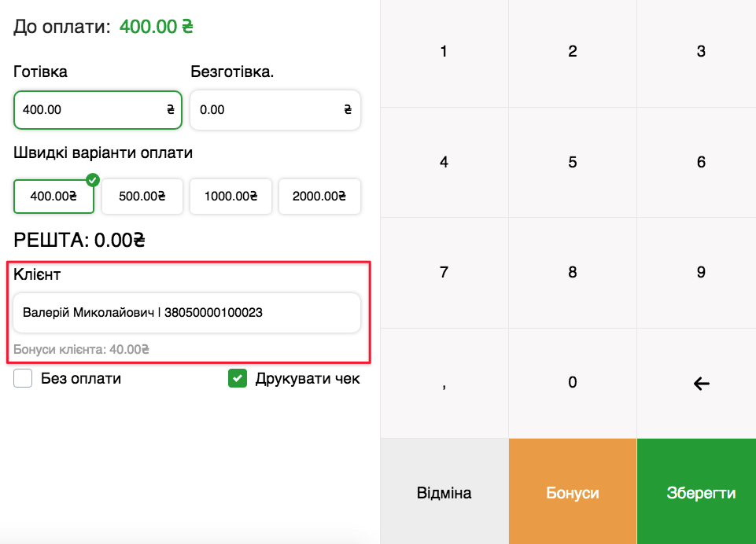Click the client field with Валерій Миколайович

tap(186, 313)
